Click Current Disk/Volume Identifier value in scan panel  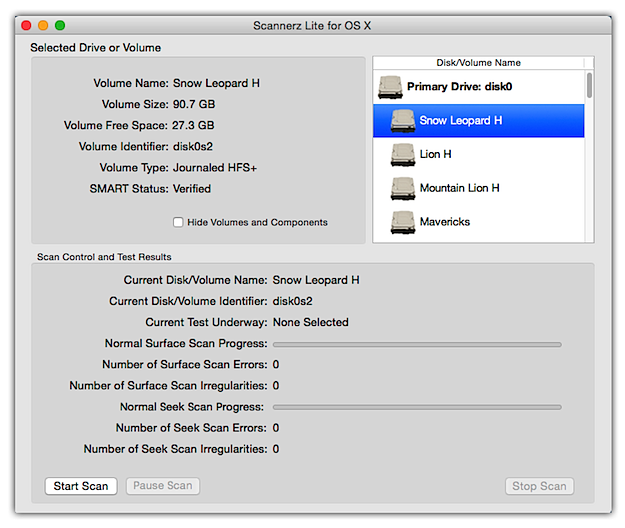click(x=292, y=301)
